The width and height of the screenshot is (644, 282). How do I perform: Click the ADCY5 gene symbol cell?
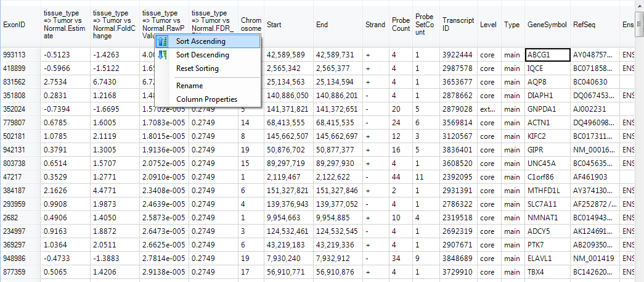tap(547, 231)
